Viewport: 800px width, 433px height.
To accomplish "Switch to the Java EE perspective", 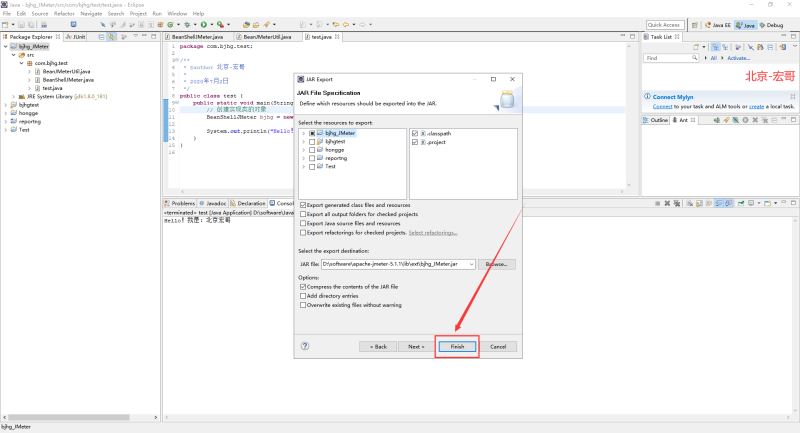I will (x=718, y=24).
